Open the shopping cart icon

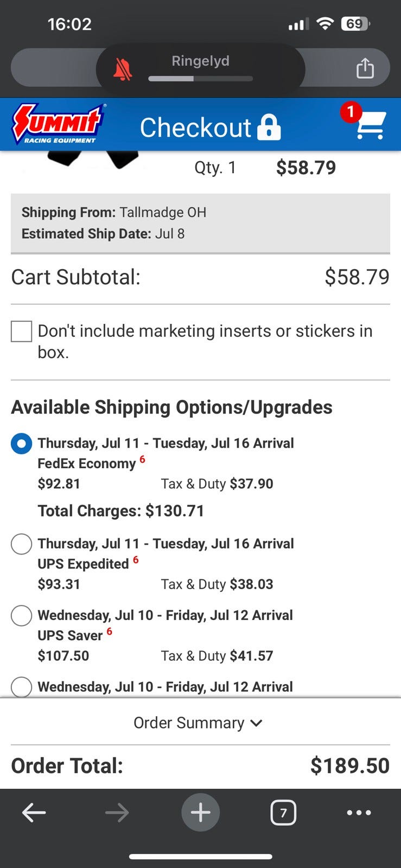pyautogui.click(x=371, y=125)
